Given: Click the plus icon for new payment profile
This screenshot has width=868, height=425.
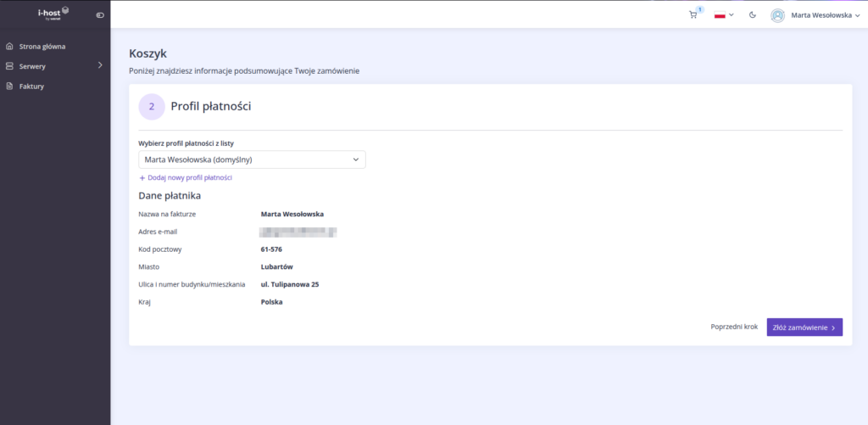Looking at the screenshot, I should (142, 178).
